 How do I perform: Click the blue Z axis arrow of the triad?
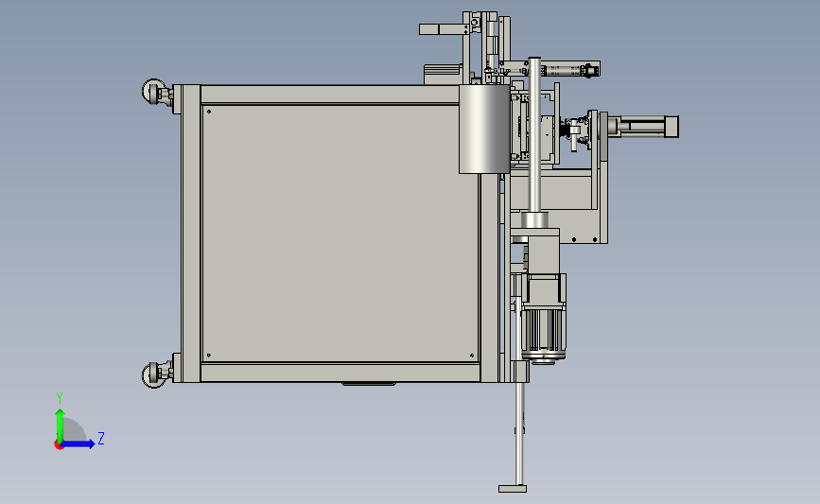click(x=78, y=443)
